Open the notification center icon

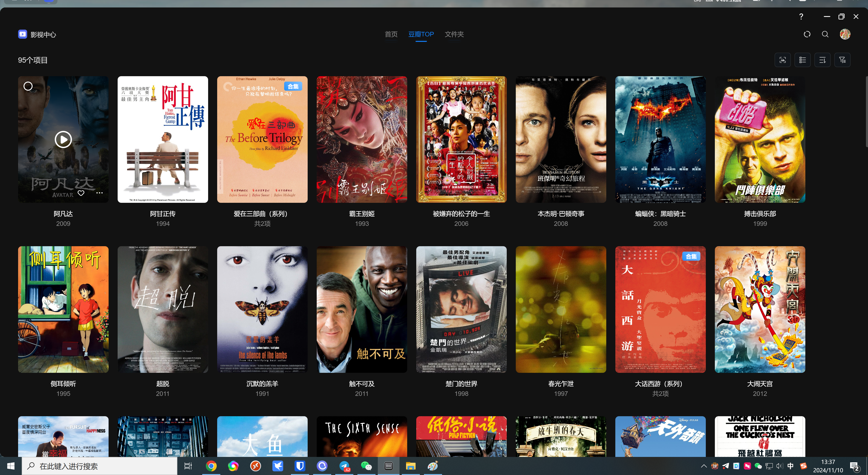pos(854,466)
